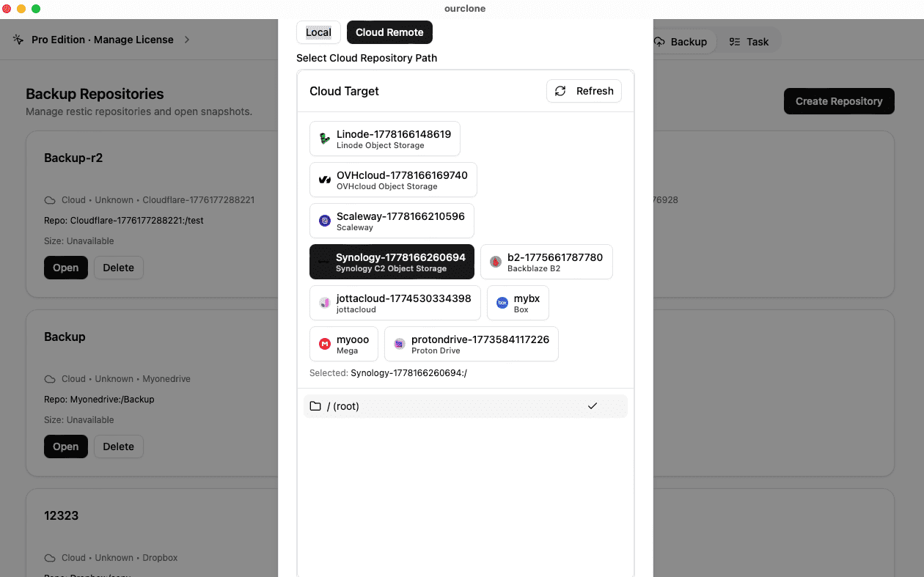The width and height of the screenshot is (924, 577).
Task: Click the folder icon beside / (root)
Action: [x=315, y=406]
